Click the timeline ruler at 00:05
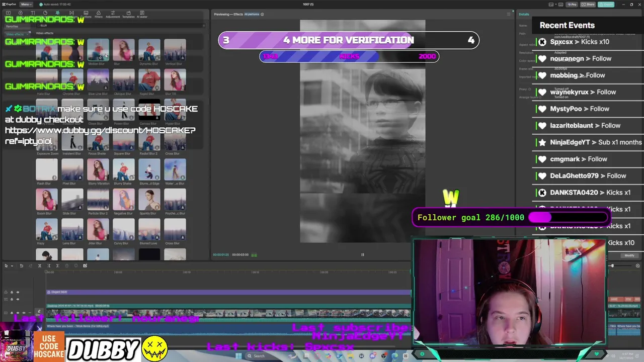 click(118, 272)
